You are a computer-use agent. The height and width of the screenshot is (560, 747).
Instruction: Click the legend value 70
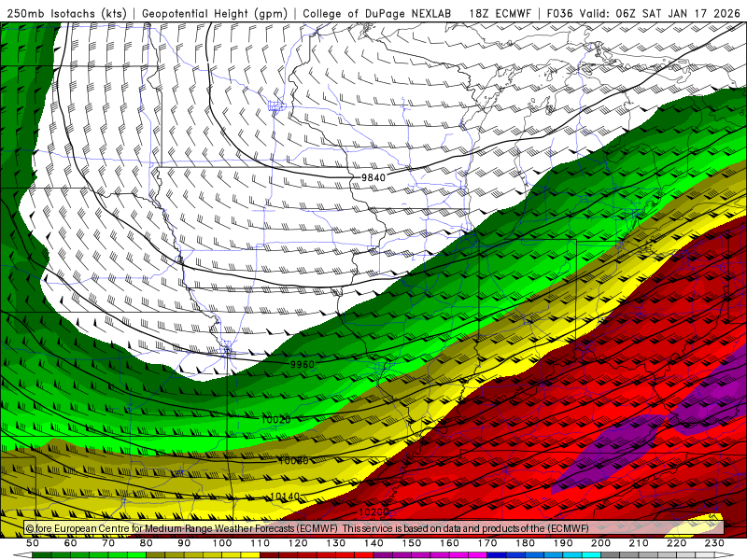coord(108,543)
